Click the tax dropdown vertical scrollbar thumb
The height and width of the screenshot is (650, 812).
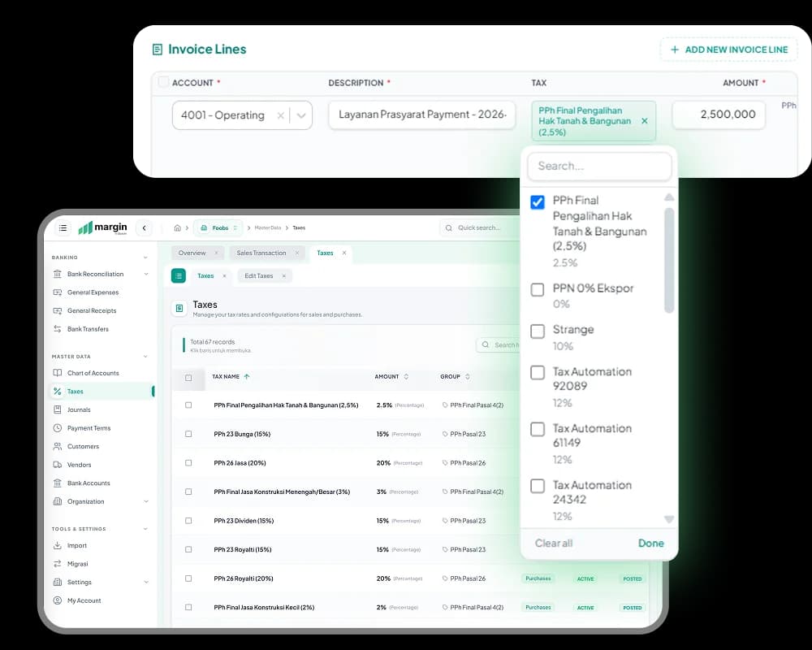tap(669, 260)
